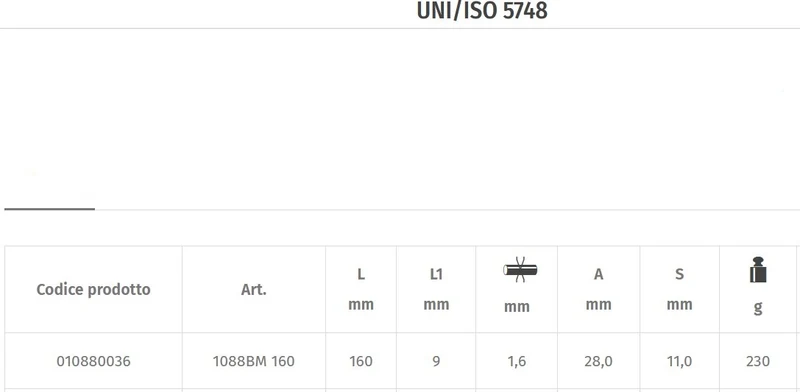
Task: Select article 1088BM 160
Action: click(x=254, y=361)
